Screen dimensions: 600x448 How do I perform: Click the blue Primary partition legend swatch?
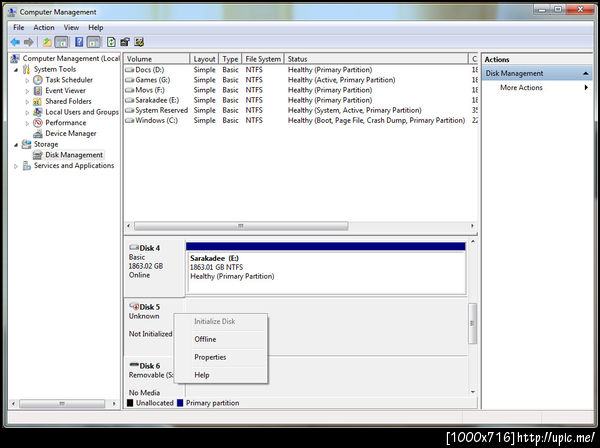point(180,403)
